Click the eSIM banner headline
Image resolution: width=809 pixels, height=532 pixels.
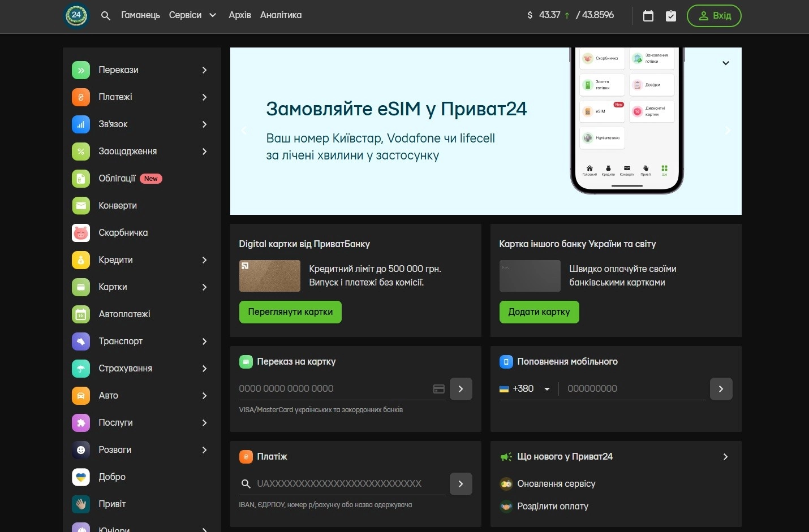point(396,109)
